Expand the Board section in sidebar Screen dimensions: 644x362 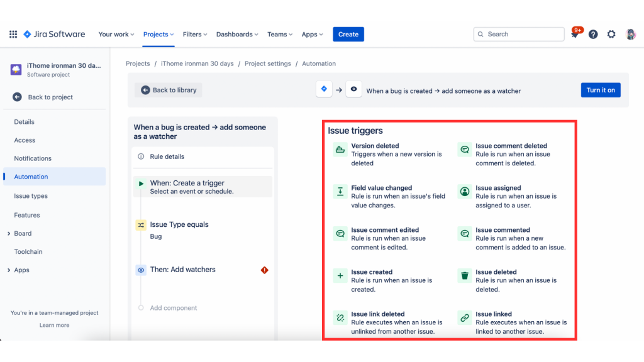click(9, 234)
